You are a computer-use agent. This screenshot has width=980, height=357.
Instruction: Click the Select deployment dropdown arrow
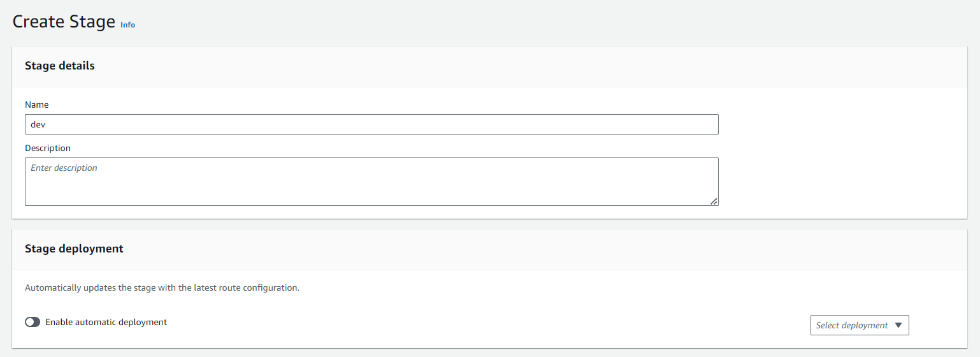(x=898, y=325)
